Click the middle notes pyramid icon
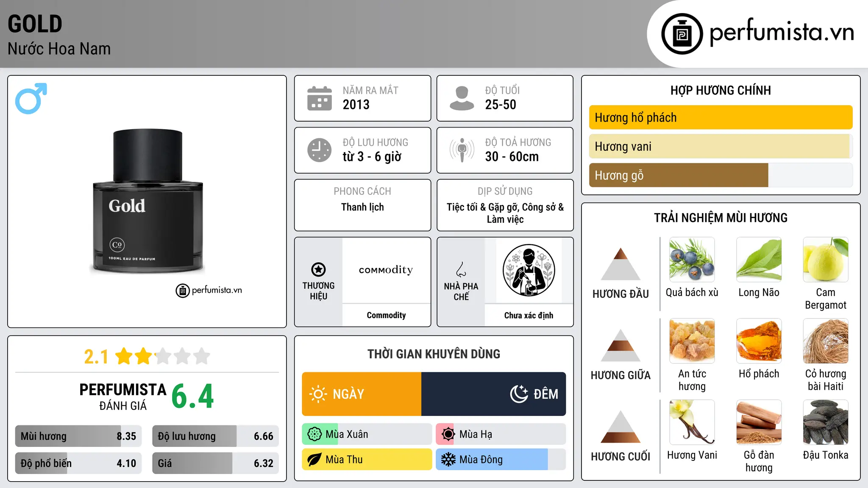 (x=620, y=345)
